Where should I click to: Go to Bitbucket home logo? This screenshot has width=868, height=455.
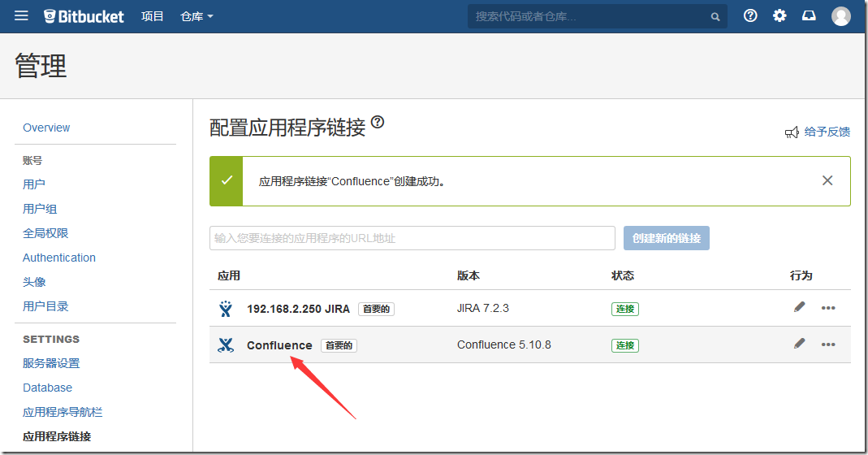pos(84,16)
